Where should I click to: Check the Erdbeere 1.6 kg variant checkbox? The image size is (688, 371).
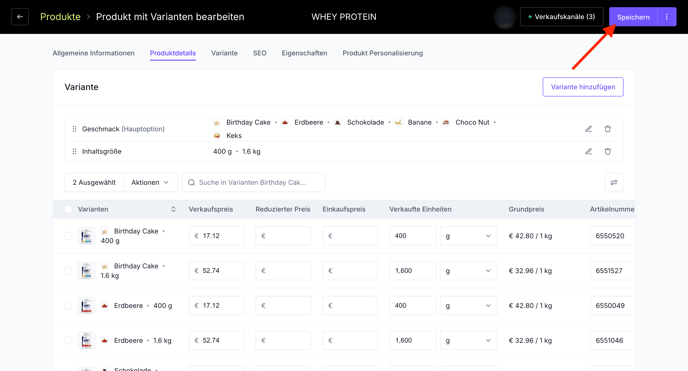pyautogui.click(x=68, y=340)
